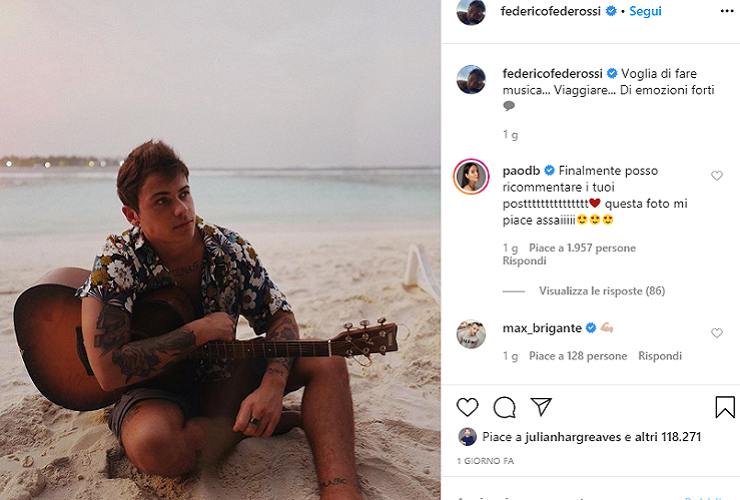Open max_brigante's profile avatar

click(x=471, y=333)
